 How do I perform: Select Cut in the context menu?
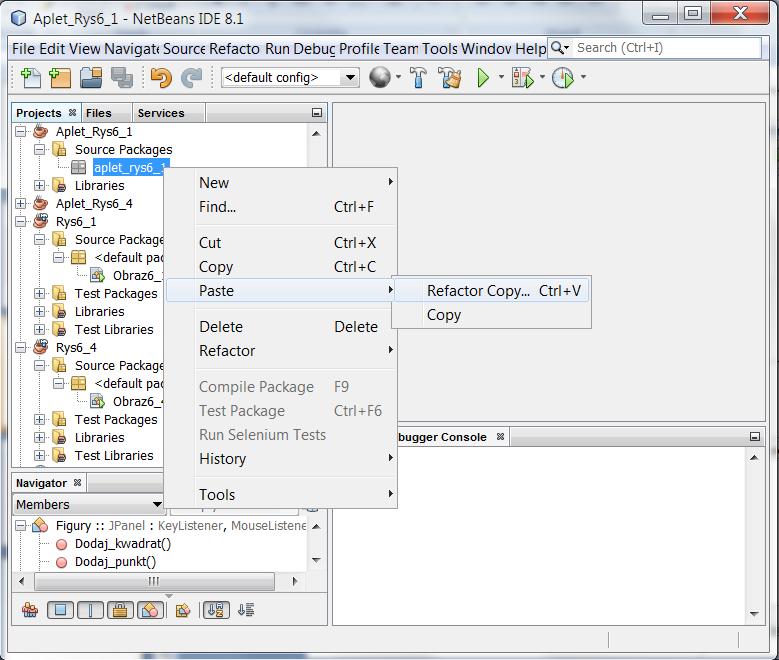(281, 243)
